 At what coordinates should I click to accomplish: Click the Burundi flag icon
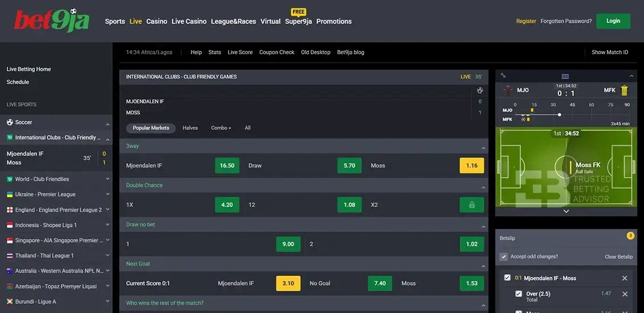pyautogui.click(x=10, y=302)
